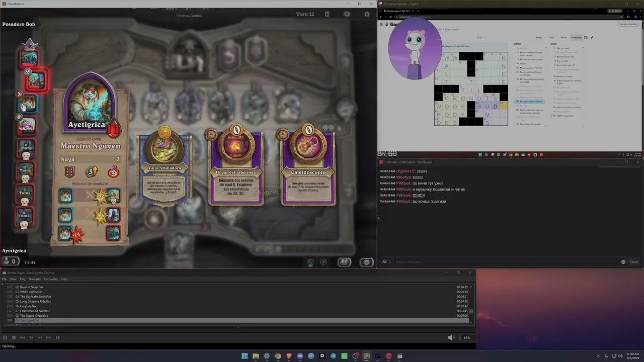Viewport: 644px width, 362px height.
Task: Open Google Chrome from the taskbar
Action: tap(278, 356)
